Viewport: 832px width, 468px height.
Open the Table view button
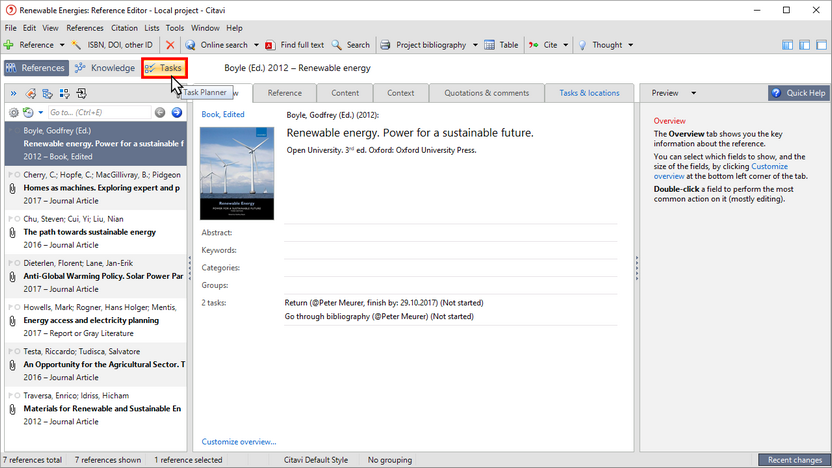(x=501, y=45)
